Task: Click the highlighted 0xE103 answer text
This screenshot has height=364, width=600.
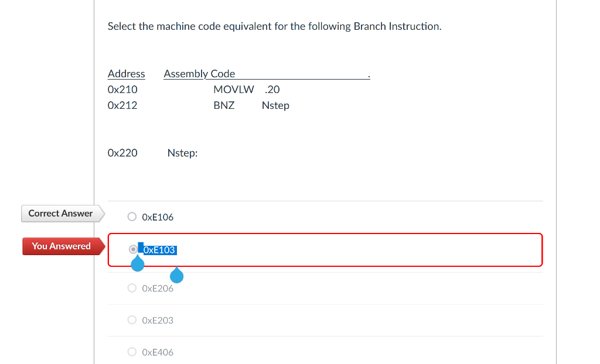Action: (158, 250)
